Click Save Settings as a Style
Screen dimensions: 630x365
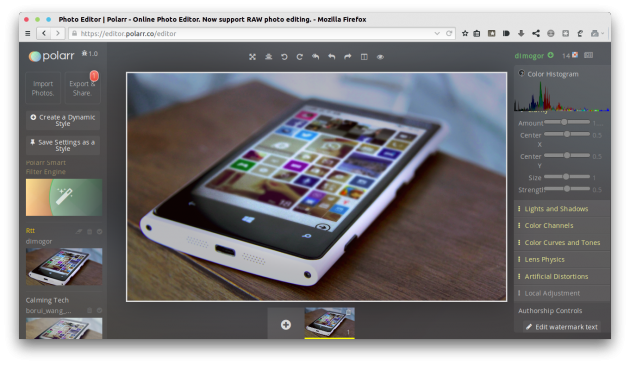(x=63, y=145)
